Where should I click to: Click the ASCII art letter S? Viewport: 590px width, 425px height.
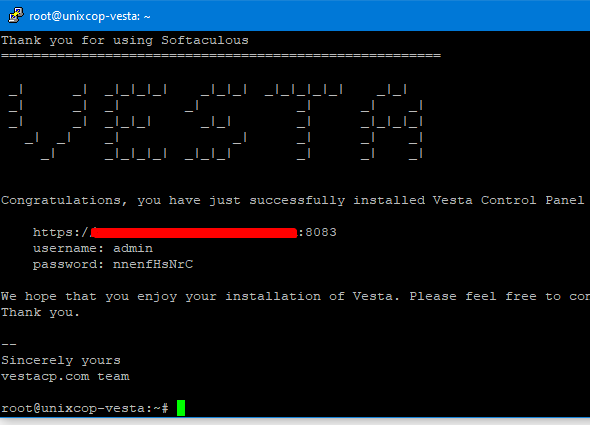point(216,123)
